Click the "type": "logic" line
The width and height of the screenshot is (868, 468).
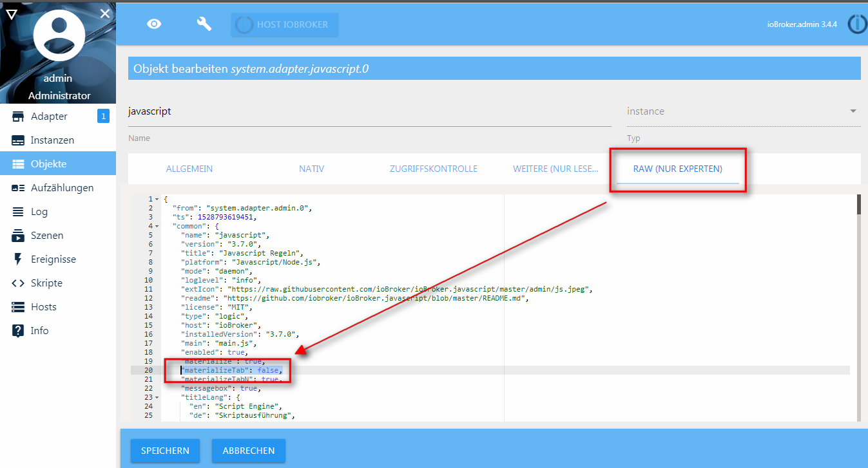pyautogui.click(x=215, y=317)
